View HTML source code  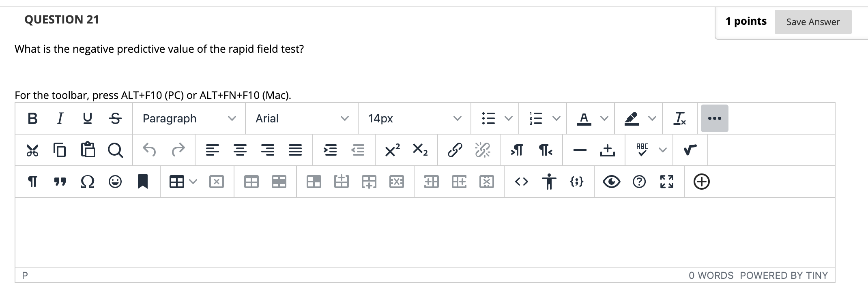(522, 182)
